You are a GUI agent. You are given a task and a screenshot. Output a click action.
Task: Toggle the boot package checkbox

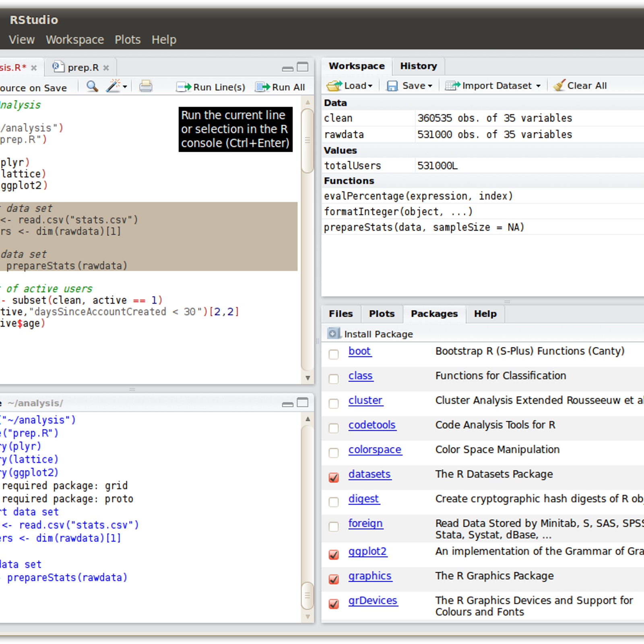point(334,354)
